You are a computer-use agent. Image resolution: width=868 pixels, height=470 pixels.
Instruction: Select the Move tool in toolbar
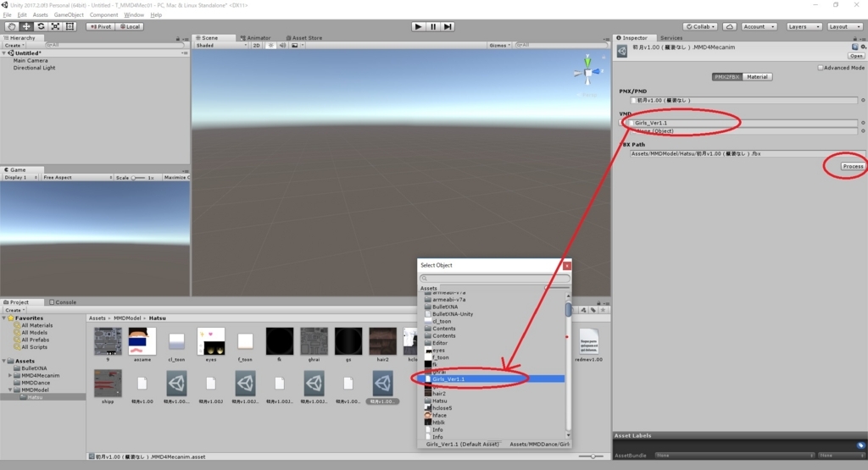[26, 26]
